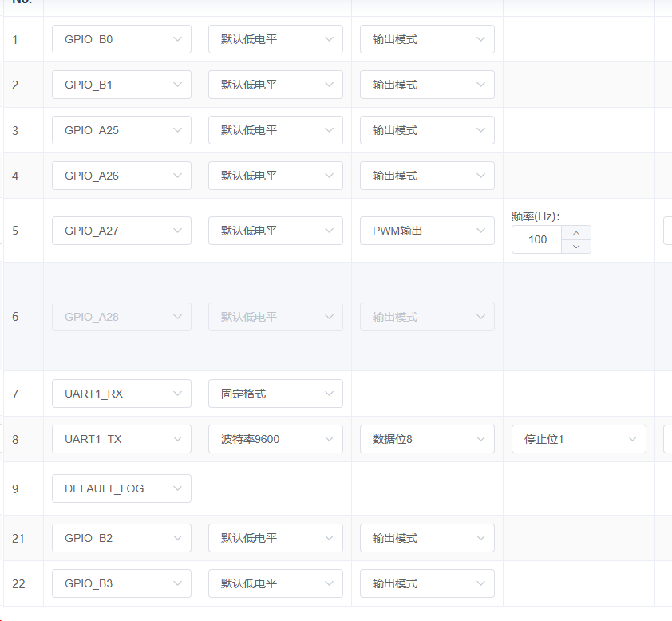
Task: Open row 22 输出模式 mode dropdown
Action: coord(427,583)
